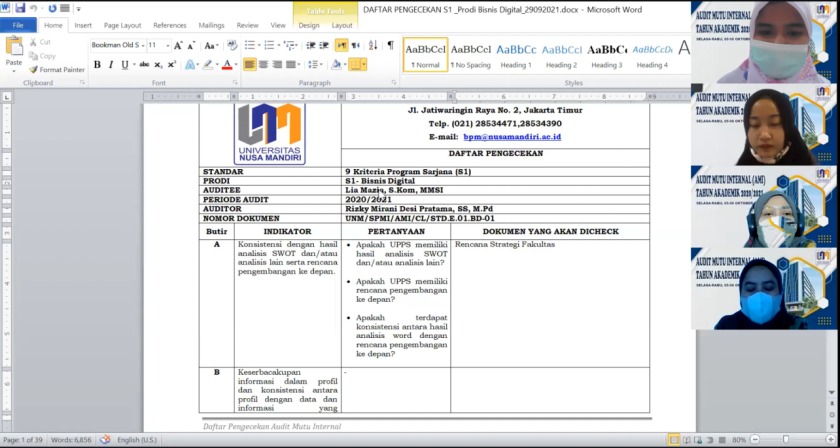This screenshot has width=840, height=448.
Task: Toggle Show/Hide paragraph marks
Action: pos(389,46)
